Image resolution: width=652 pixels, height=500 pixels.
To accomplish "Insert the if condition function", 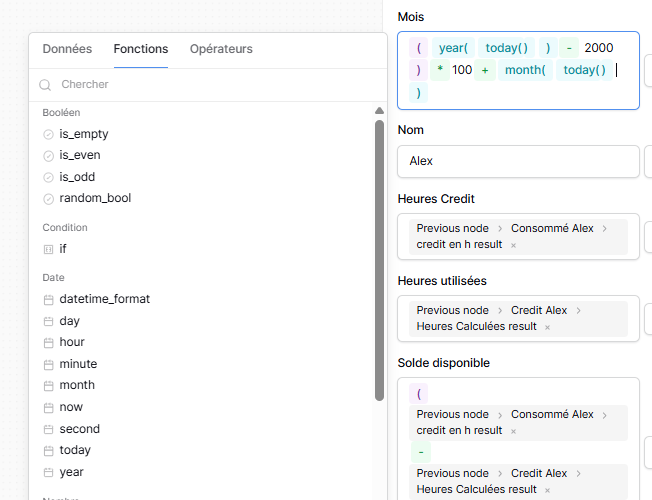I will 63,248.
